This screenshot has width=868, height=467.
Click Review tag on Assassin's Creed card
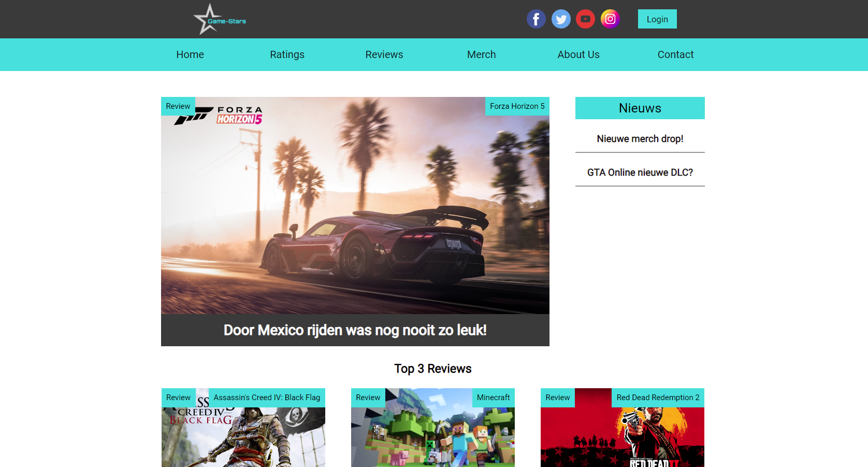click(179, 398)
